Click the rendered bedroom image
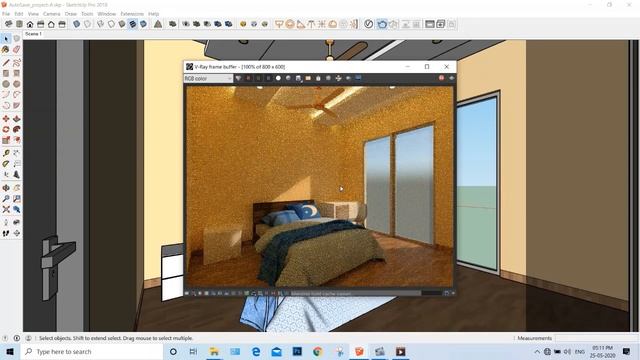 pyautogui.click(x=320, y=187)
